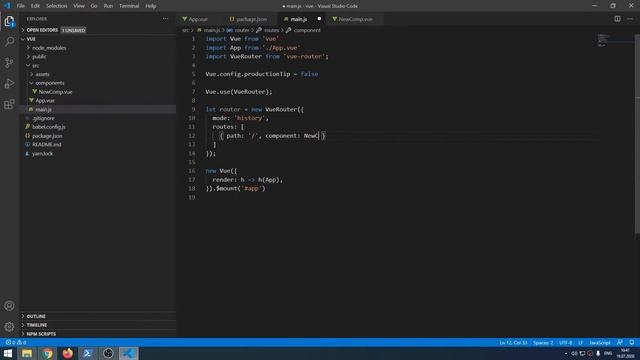This screenshot has height=360, width=640.
Task: Click the errors and warnings status indicator
Action: pos(16,342)
